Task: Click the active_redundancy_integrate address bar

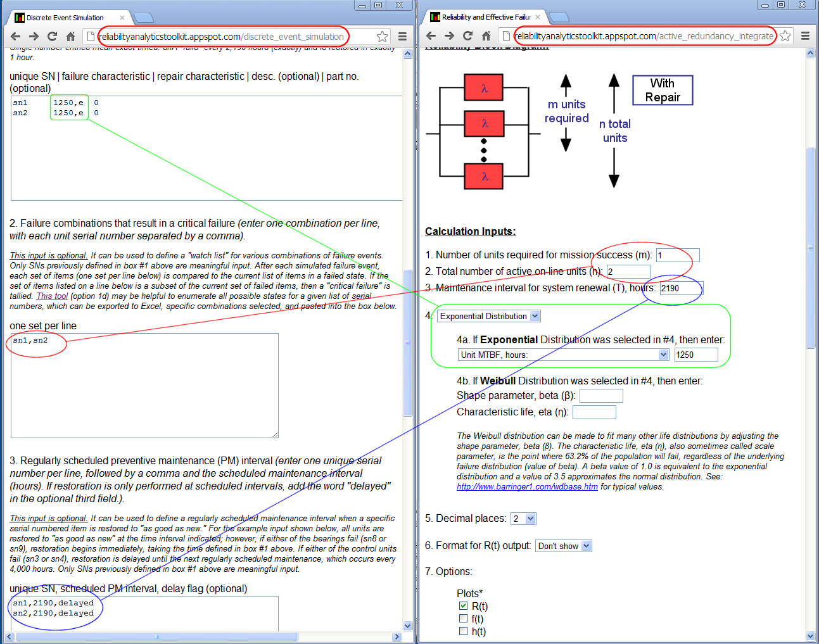Action: (644, 36)
